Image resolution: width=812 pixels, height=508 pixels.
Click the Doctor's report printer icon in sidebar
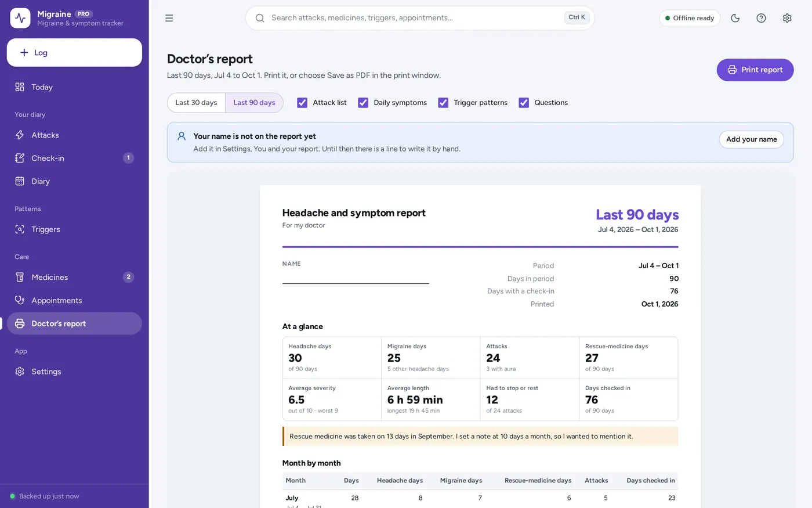[20, 323]
